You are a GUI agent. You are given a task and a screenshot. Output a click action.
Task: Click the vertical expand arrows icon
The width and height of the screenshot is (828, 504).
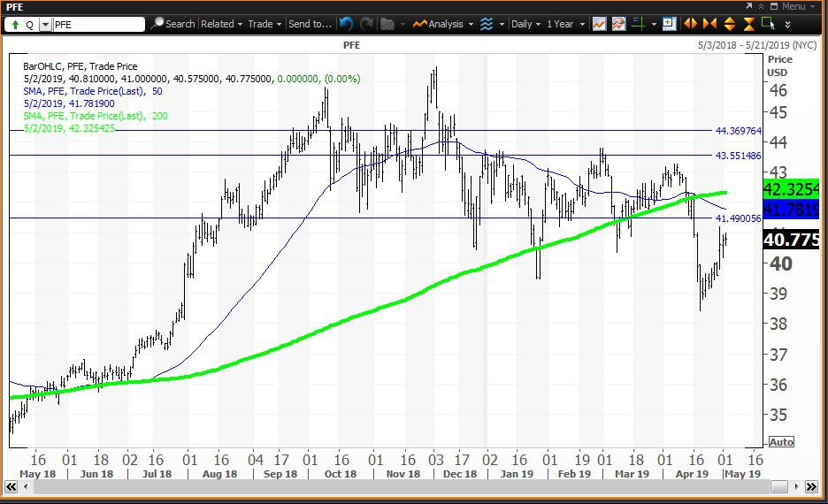pyautogui.click(x=729, y=24)
